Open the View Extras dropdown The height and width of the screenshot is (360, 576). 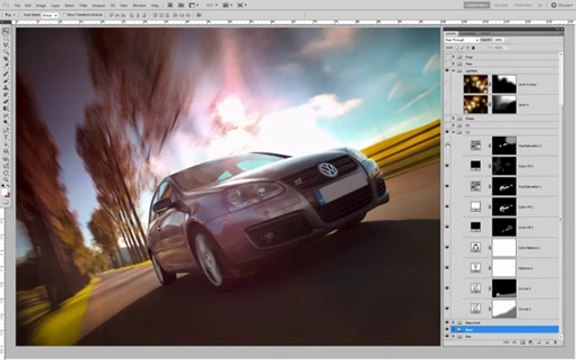click(194, 5)
